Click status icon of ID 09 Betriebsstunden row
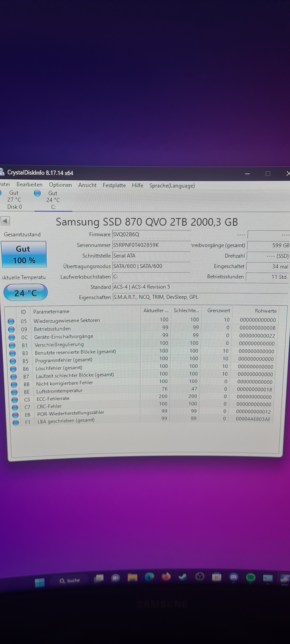Screen dimensions: 290x644 11,330
